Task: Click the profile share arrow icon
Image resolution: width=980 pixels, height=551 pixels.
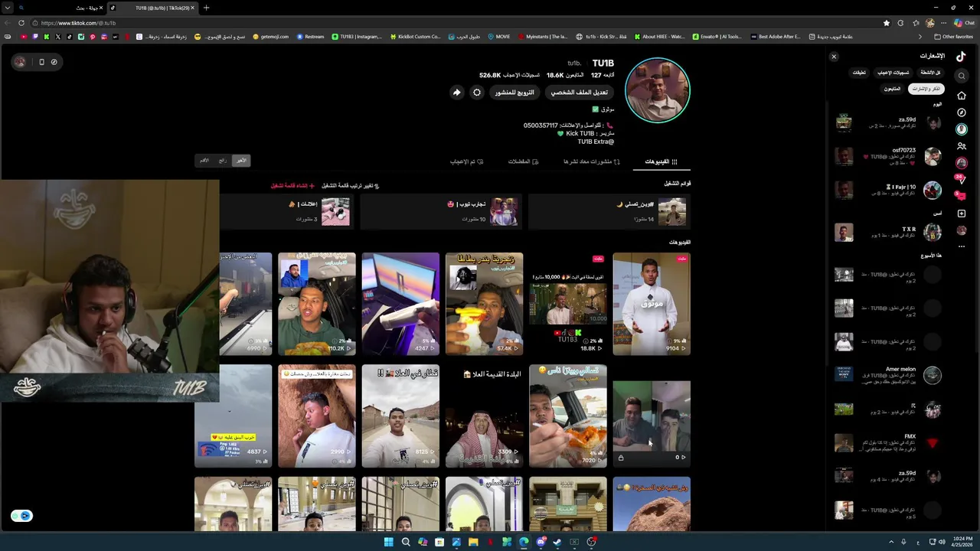Action: click(456, 93)
